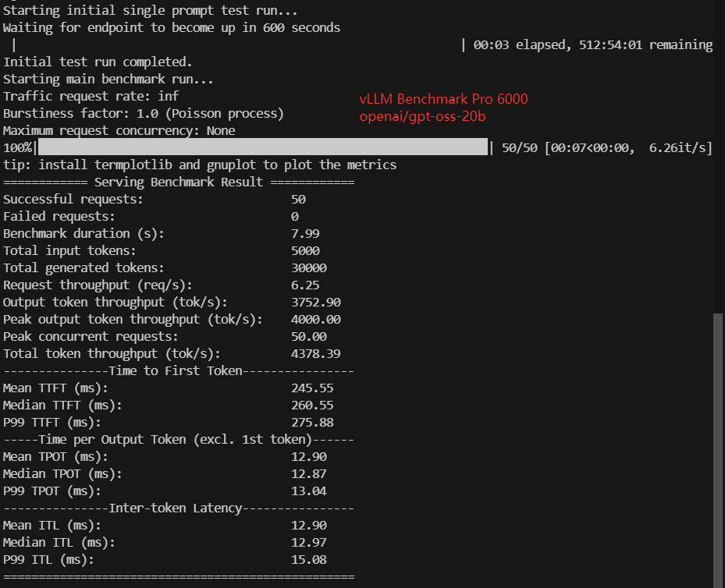Click the 'tip: install termplotlib and gnuplot' line
Viewport: 725px width, 588px height.
pos(200,165)
